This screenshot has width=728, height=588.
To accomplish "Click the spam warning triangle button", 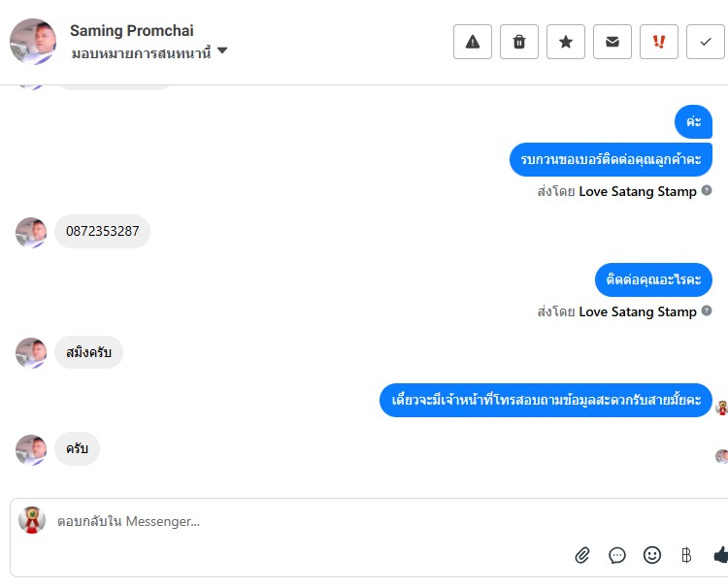I will [473, 42].
